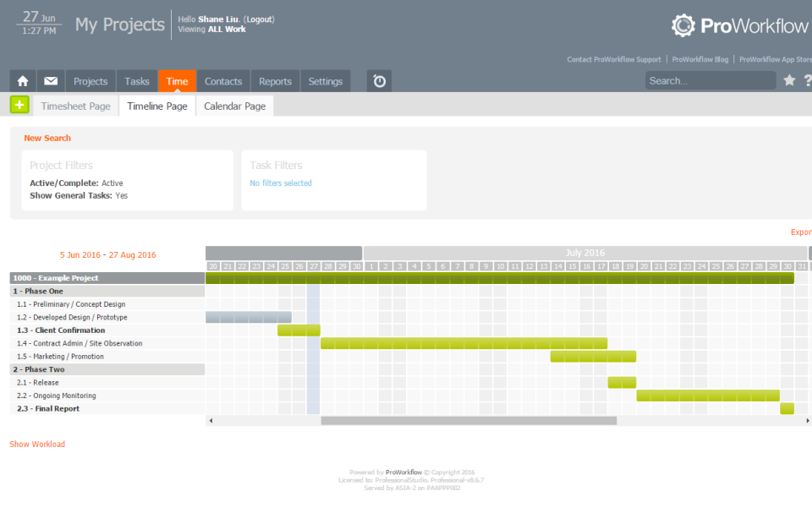Open the Reports menu

click(274, 80)
